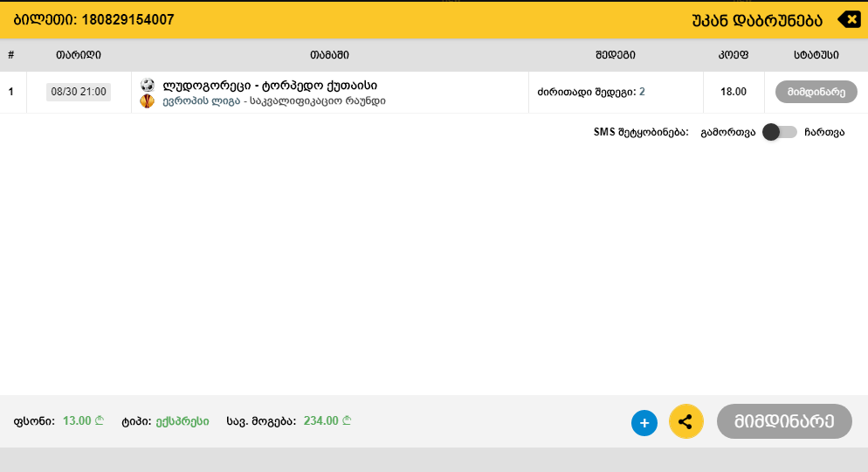Click the გამორთვა off label
Image resolution: width=868 pixels, height=472 pixels.
(728, 132)
